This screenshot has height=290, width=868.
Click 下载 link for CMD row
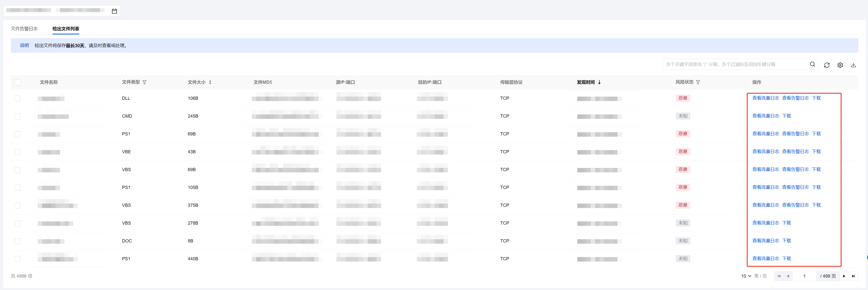coord(786,116)
